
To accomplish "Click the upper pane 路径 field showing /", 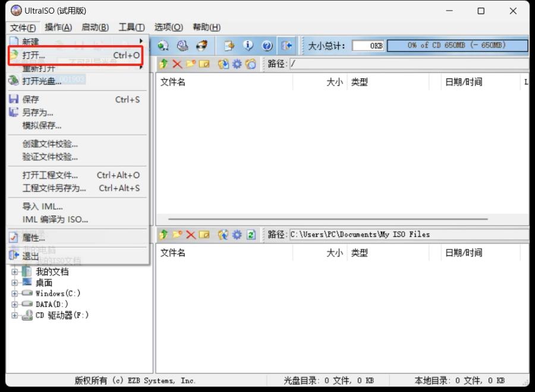I will point(410,64).
